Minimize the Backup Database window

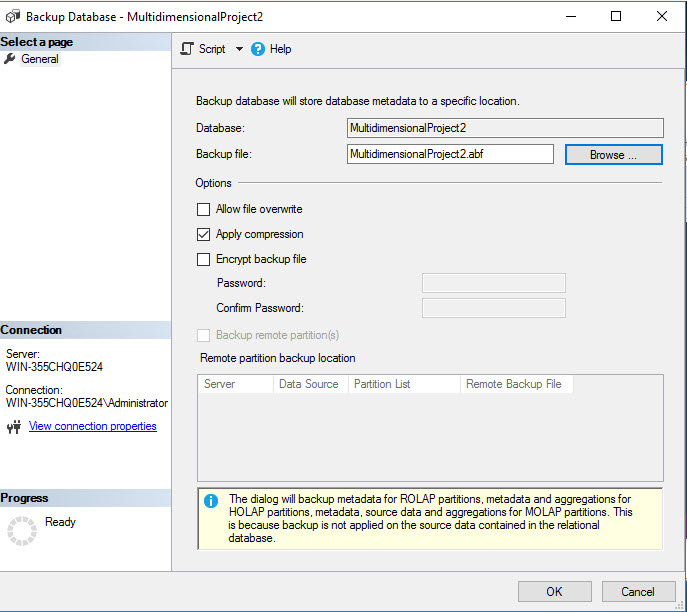(x=571, y=16)
